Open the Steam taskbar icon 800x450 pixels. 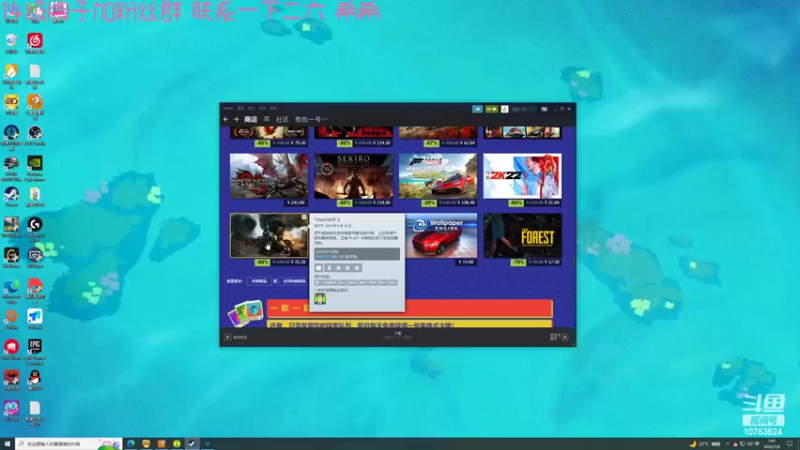192,444
